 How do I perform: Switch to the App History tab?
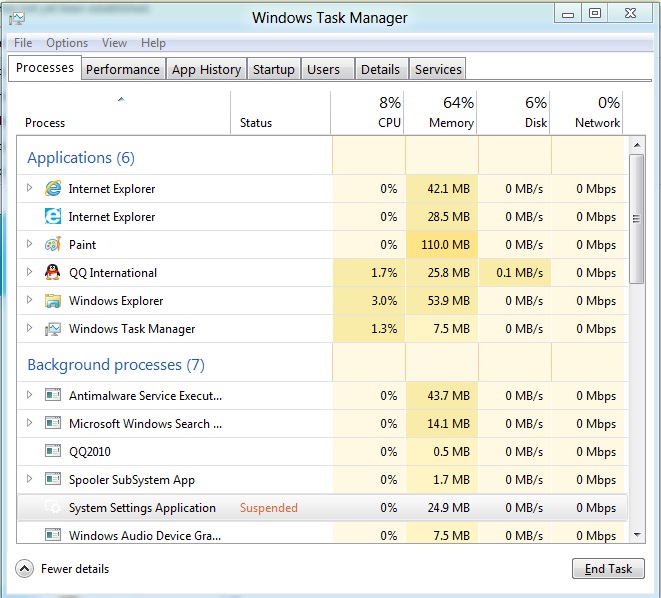(x=206, y=69)
